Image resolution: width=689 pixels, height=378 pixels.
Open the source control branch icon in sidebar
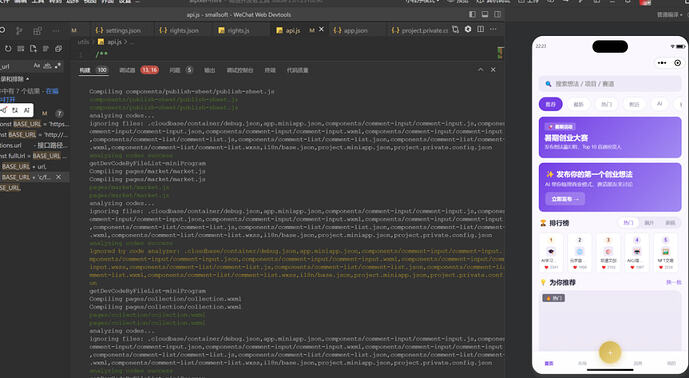coord(19,31)
